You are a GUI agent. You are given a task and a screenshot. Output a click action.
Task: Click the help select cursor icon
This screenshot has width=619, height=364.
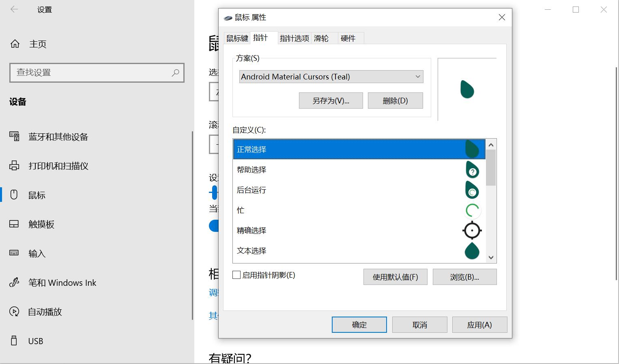472,170
